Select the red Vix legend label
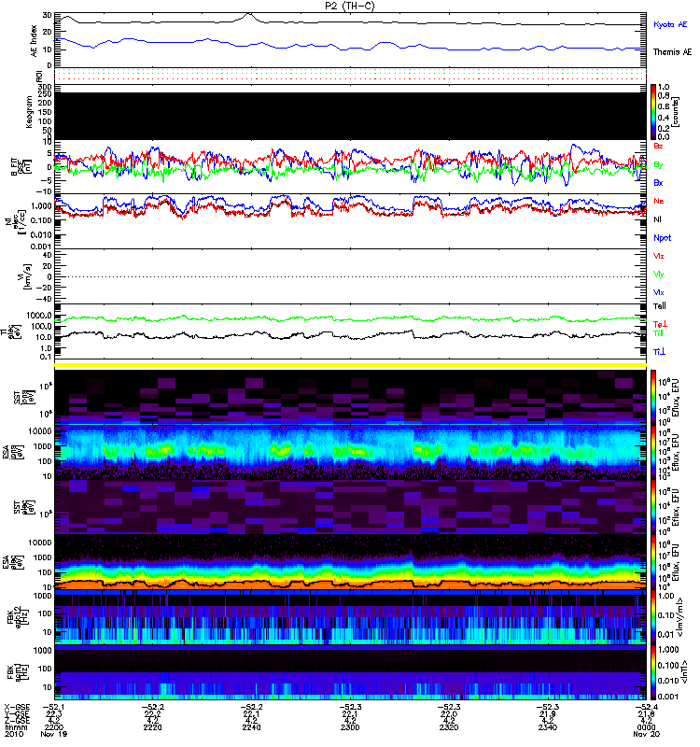Viewport: 700px width, 747px height. pos(659,256)
